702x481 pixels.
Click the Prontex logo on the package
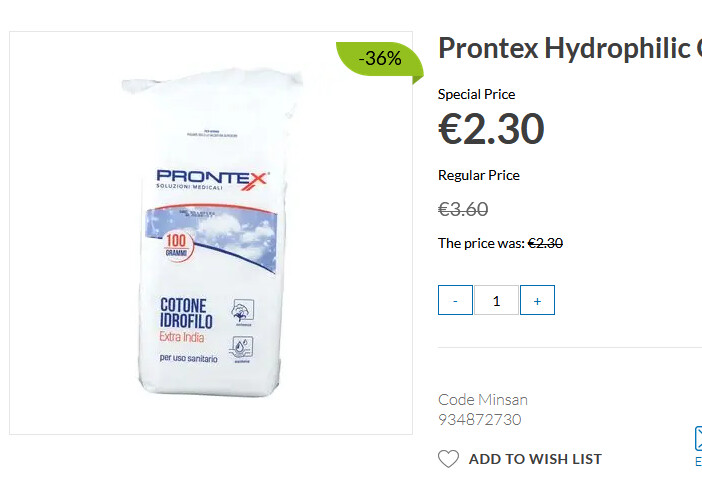point(211,180)
